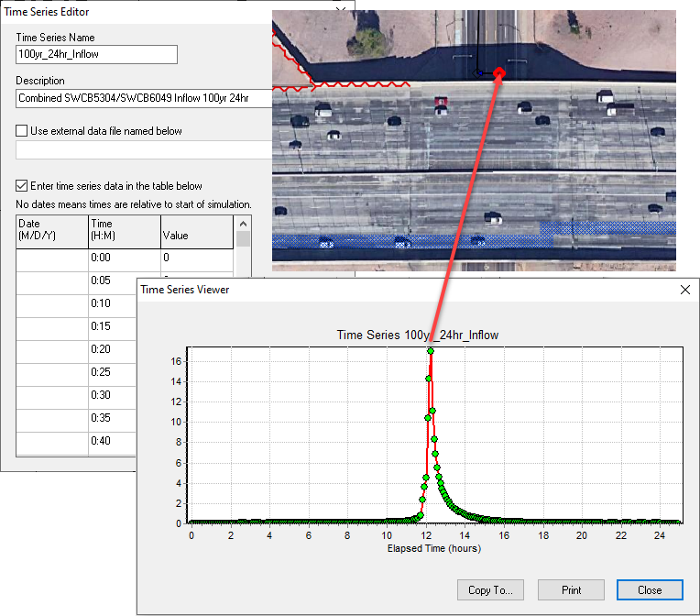700x616 pixels.
Task: Uncheck 'Enter time series data in the table'
Action: [x=23, y=186]
